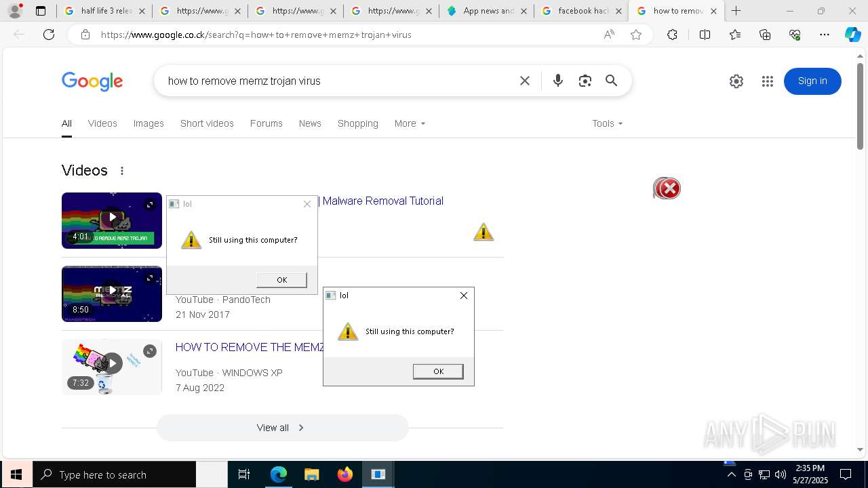The height and width of the screenshot is (488, 868).
Task: Open Google apps grid
Action: (768, 81)
